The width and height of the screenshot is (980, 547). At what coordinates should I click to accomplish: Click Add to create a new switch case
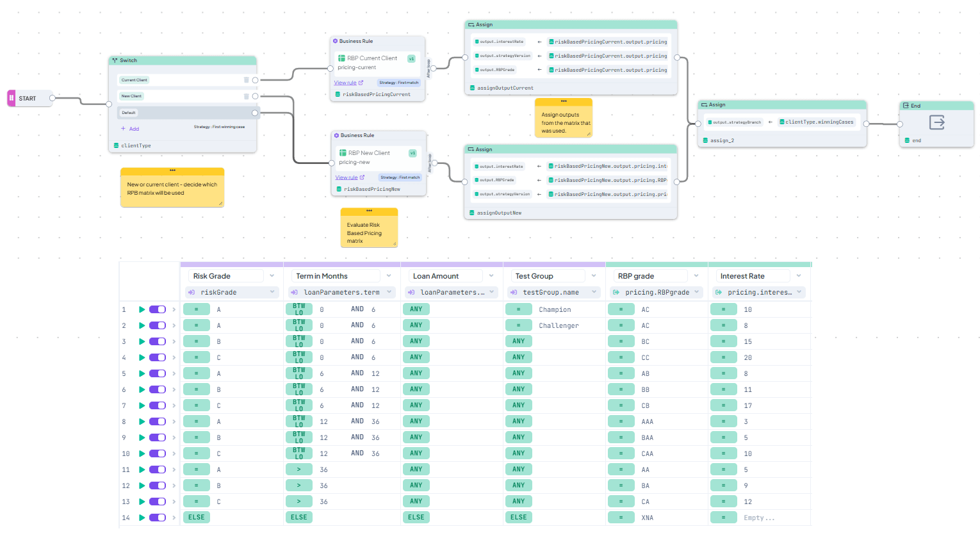tap(130, 129)
